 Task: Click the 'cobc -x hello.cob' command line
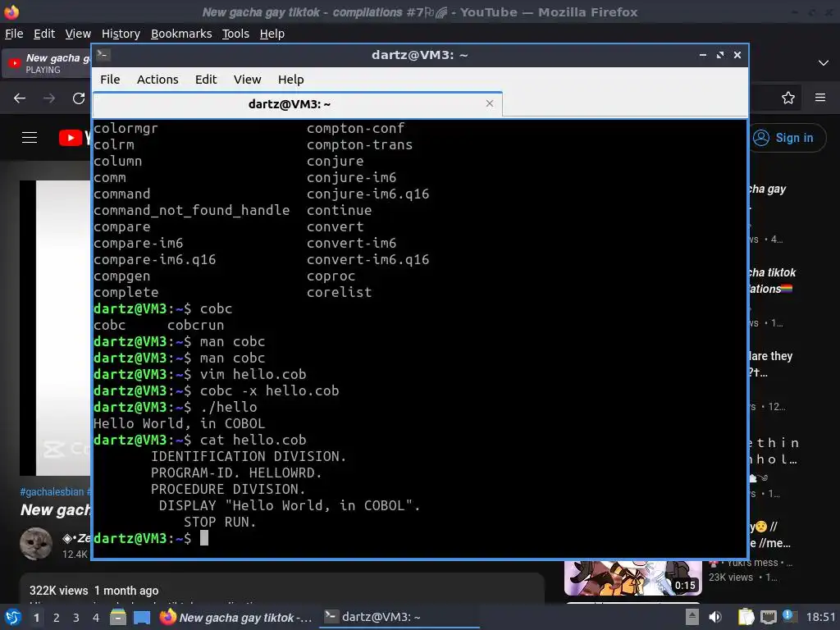[269, 390]
